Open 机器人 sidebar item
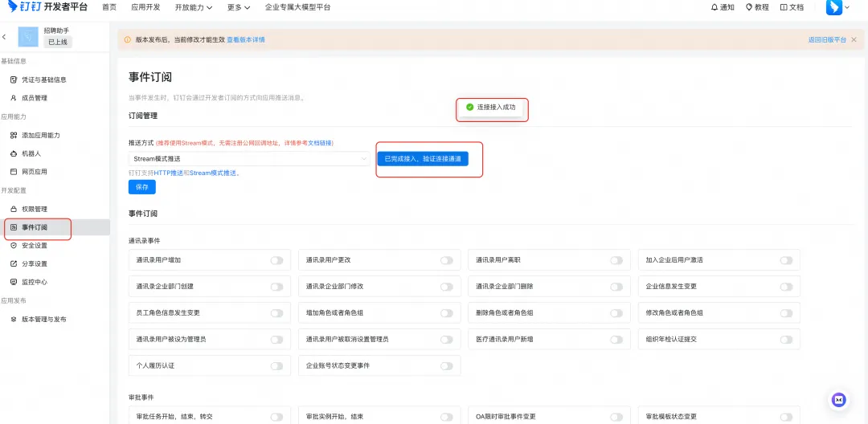 click(55, 153)
